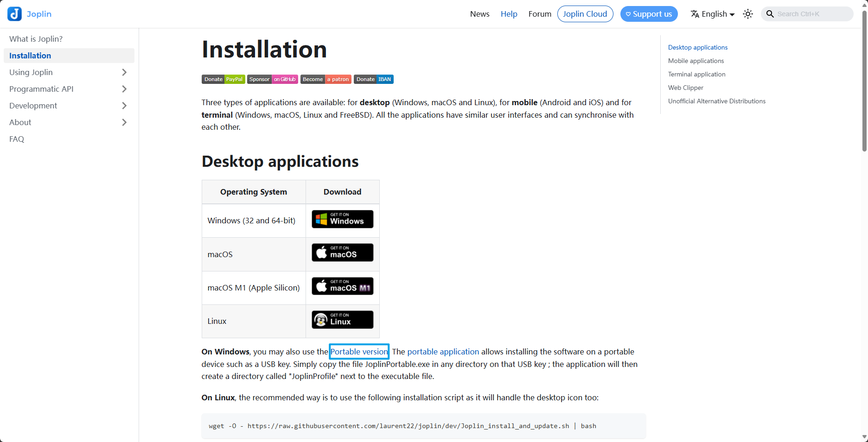The width and height of the screenshot is (868, 442).
Task: Click the Donate PayPal badge
Action: coord(223,79)
